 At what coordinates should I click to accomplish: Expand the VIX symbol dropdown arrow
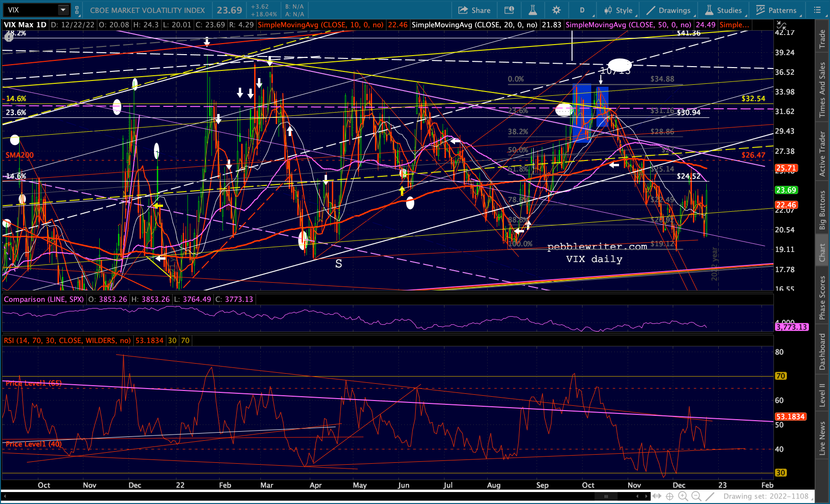(63, 10)
